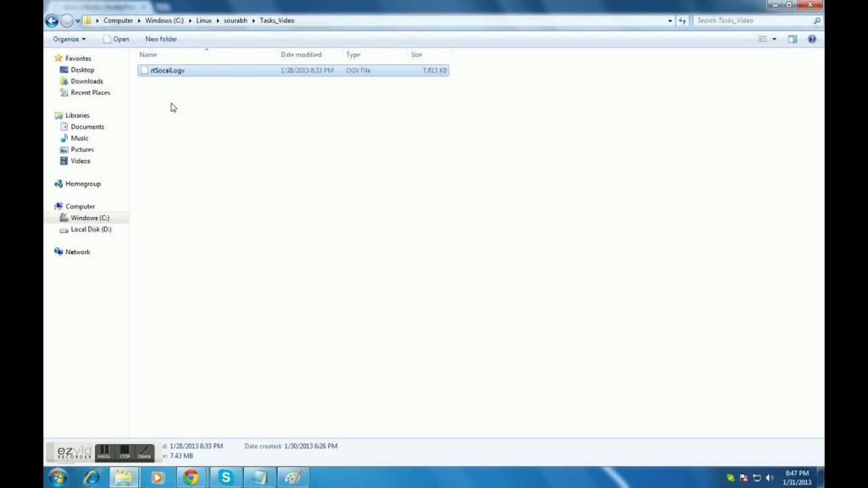
Task: Open the change view options arrow
Action: 774,39
